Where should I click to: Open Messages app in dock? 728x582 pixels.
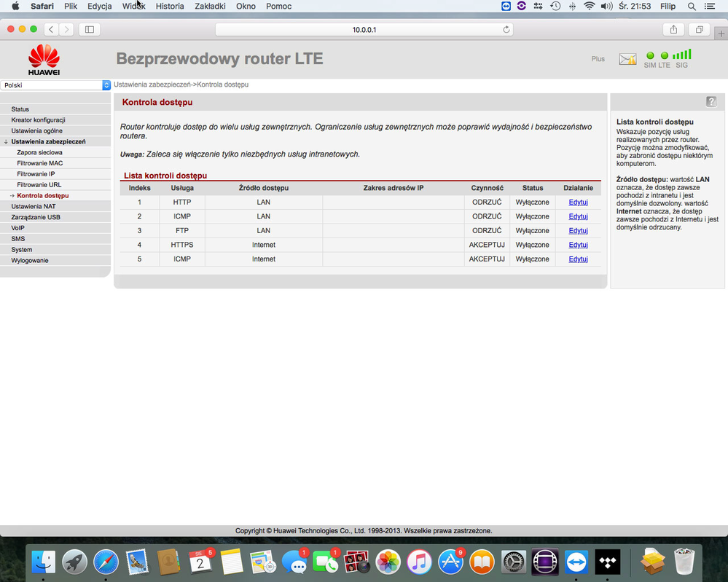tap(294, 562)
